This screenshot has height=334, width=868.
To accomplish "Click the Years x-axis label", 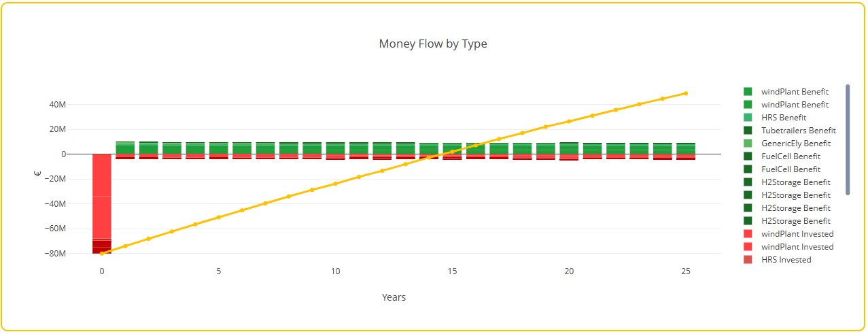I will click(394, 297).
